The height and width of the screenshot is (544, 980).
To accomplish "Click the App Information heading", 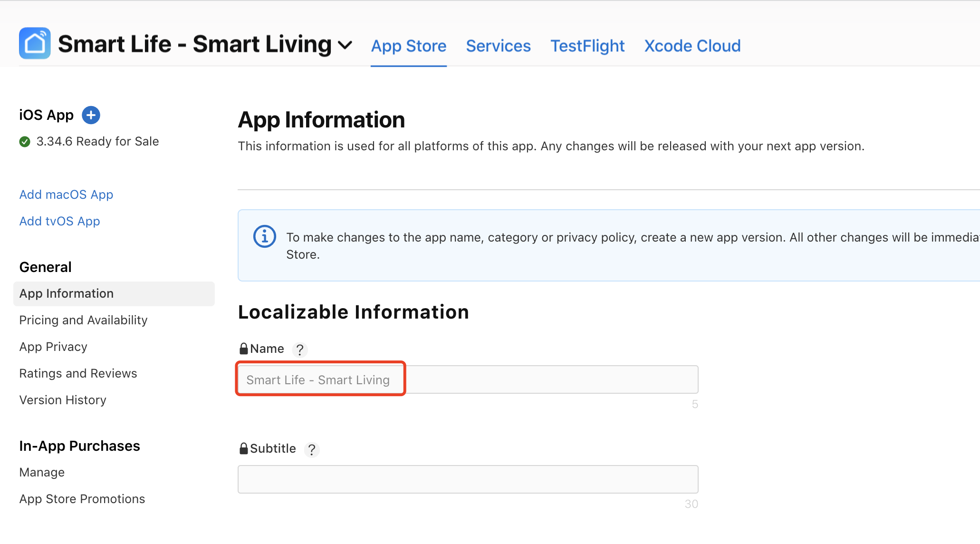I will click(322, 120).
